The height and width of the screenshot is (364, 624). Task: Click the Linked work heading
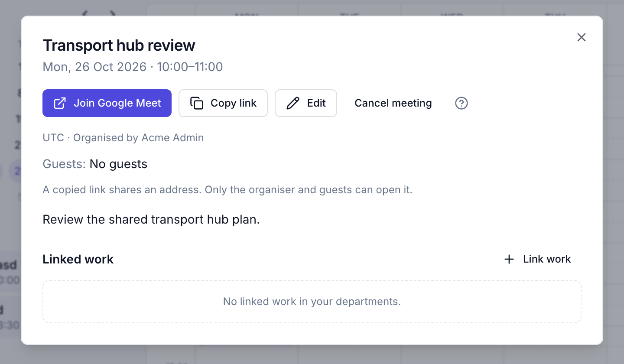coord(78,259)
